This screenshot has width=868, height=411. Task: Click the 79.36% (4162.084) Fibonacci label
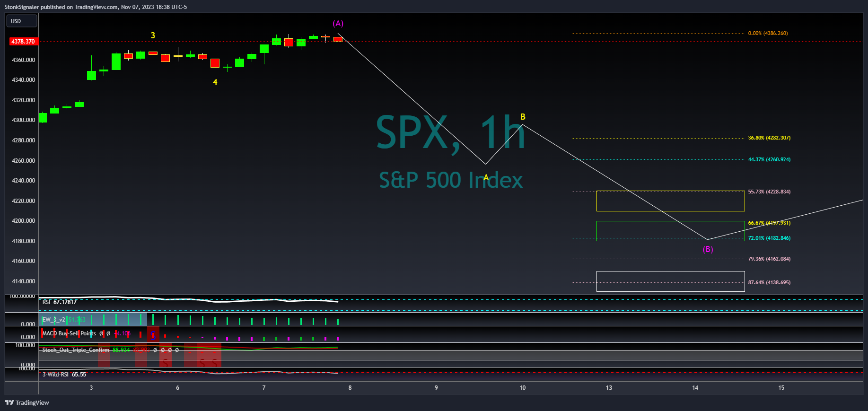point(769,259)
